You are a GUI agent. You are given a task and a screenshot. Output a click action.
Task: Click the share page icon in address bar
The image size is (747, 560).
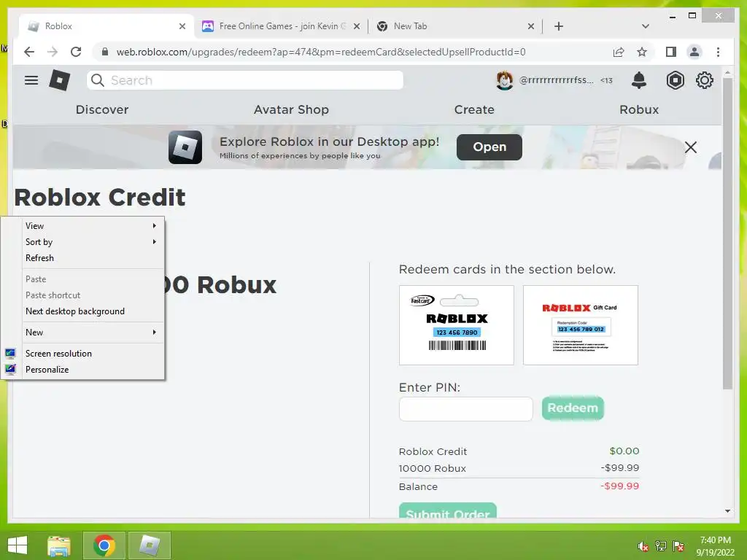(x=619, y=52)
